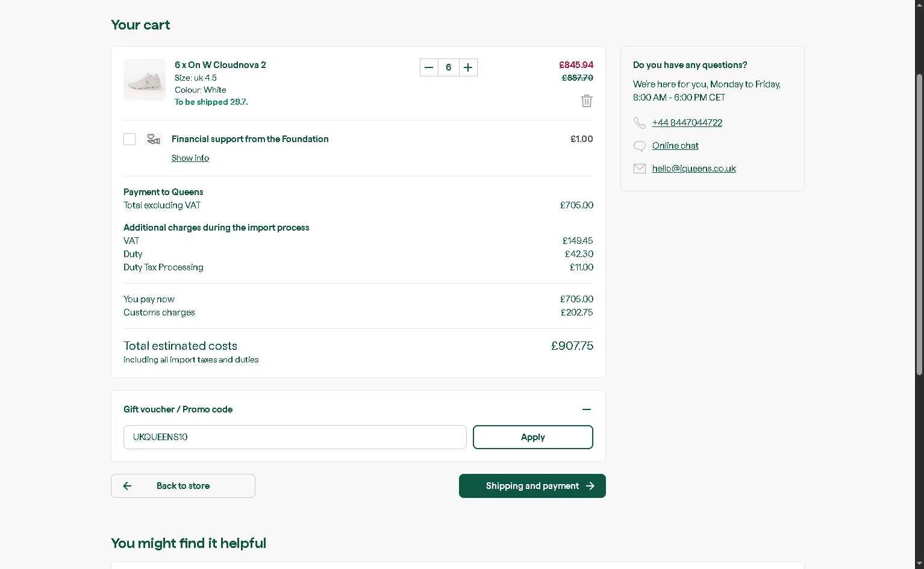Click the promo code input field
This screenshot has width=924, height=569.
pyautogui.click(x=295, y=437)
